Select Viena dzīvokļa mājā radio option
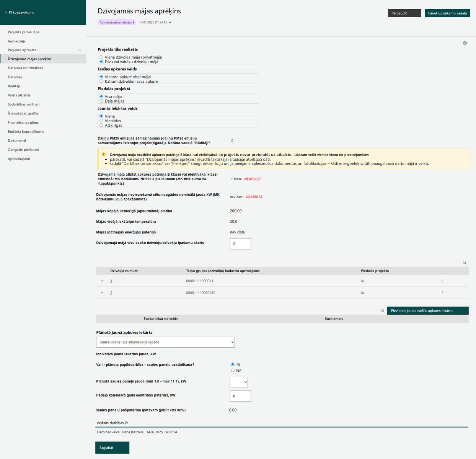476x459 pixels. pos(101,57)
